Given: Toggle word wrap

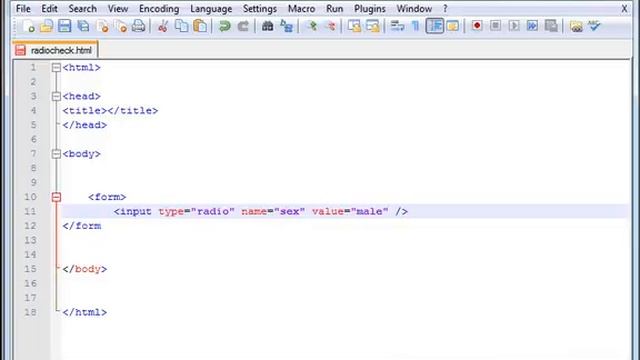Looking at the screenshot, I should pyautogui.click(x=397, y=26).
